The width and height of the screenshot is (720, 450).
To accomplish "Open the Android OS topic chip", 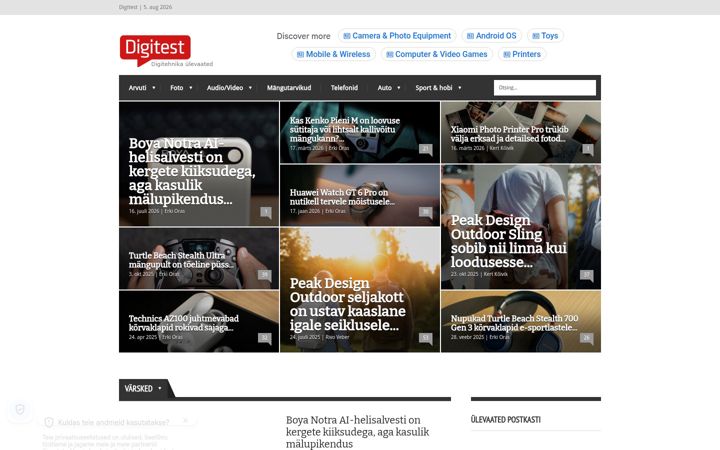I will click(x=491, y=36).
